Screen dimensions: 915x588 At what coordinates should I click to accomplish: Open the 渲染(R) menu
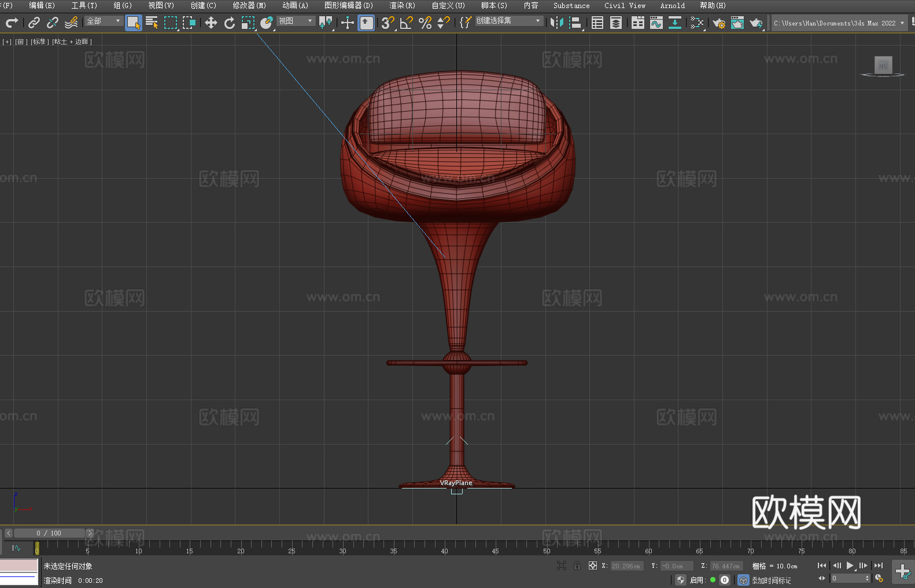pyautogui.click(x=402, y=5)
